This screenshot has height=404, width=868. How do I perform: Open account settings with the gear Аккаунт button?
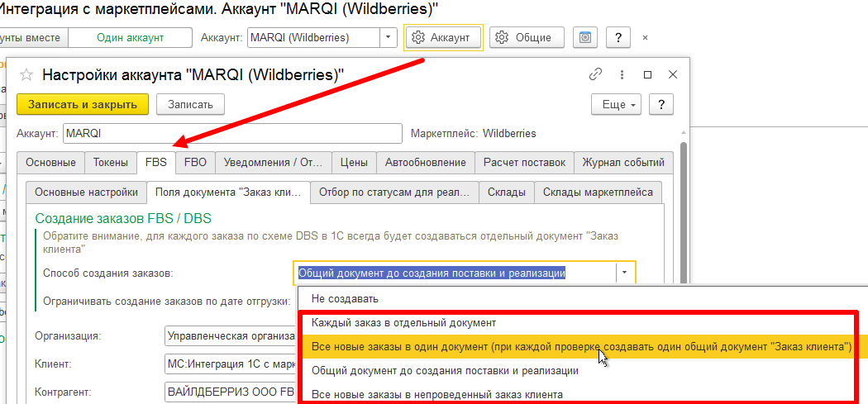pos(443,38)
